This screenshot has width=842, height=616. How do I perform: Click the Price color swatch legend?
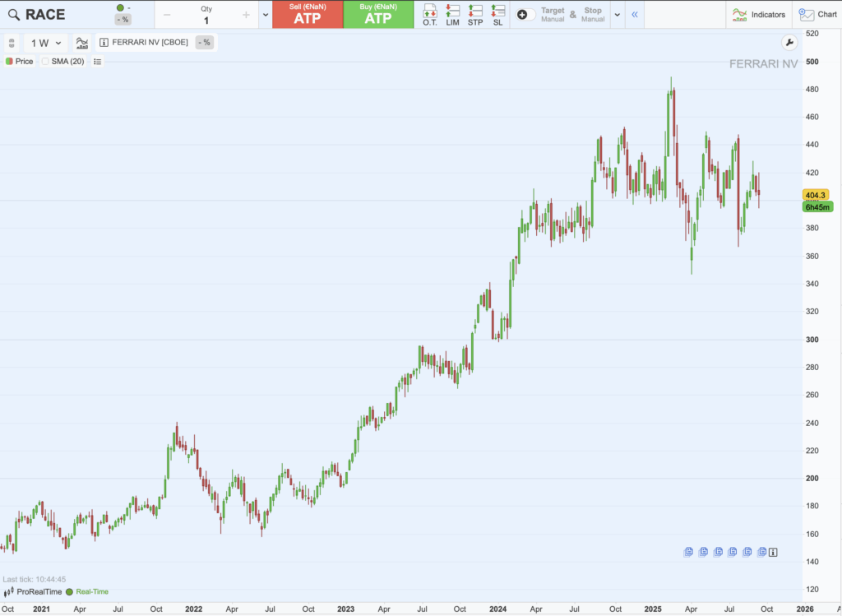[x=9, y=62]
